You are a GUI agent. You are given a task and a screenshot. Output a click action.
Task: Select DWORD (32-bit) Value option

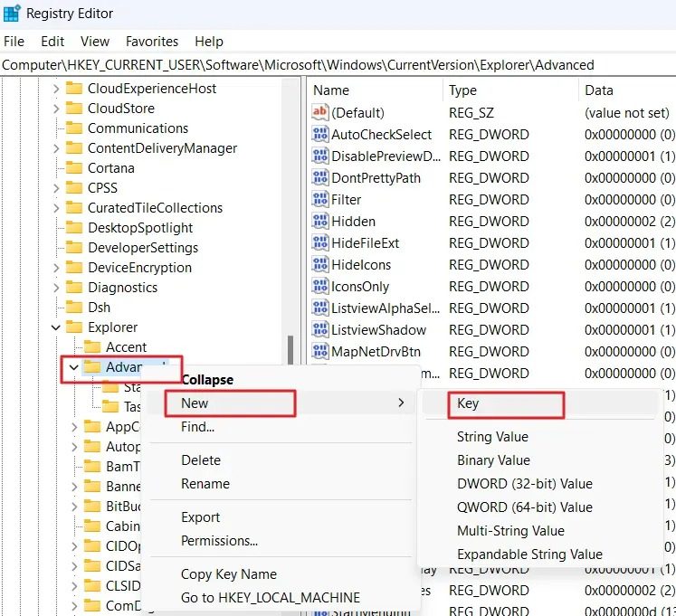(524, 484)
